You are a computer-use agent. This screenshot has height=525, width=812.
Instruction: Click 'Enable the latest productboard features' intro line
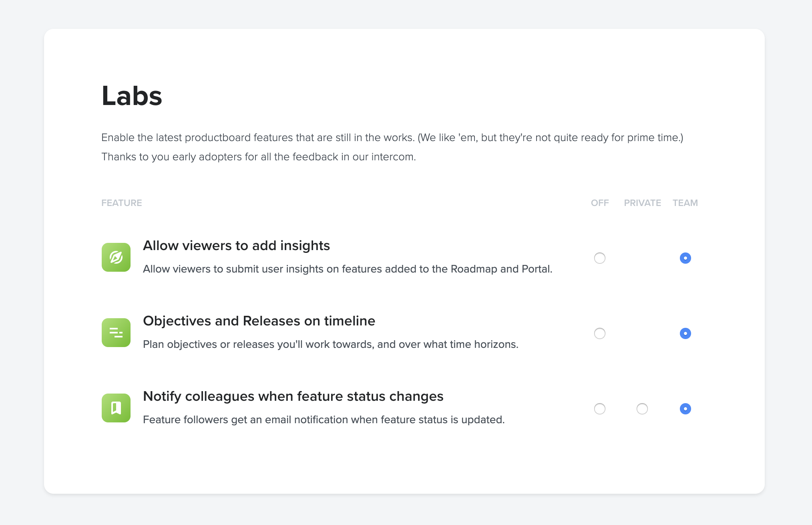pos(392,137)
